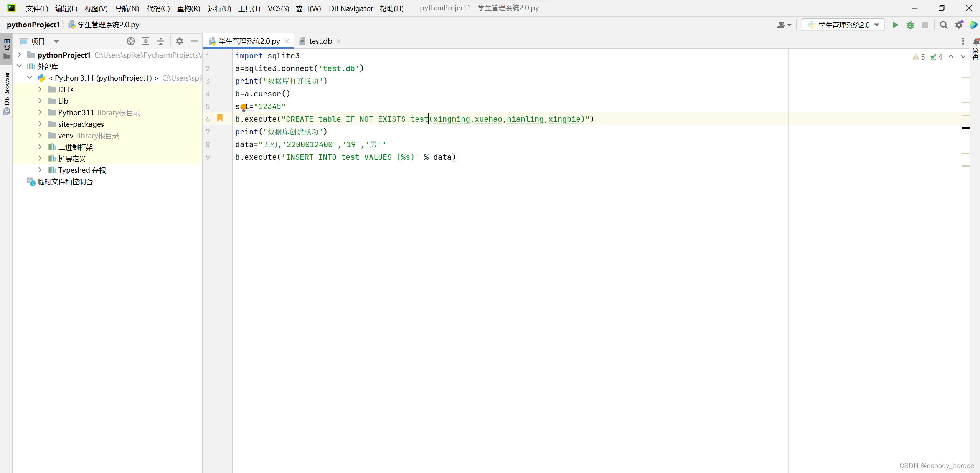Expand the site-packages folder
The width and height of the screenshot is (980, 473).
click(x=40, y=124)
